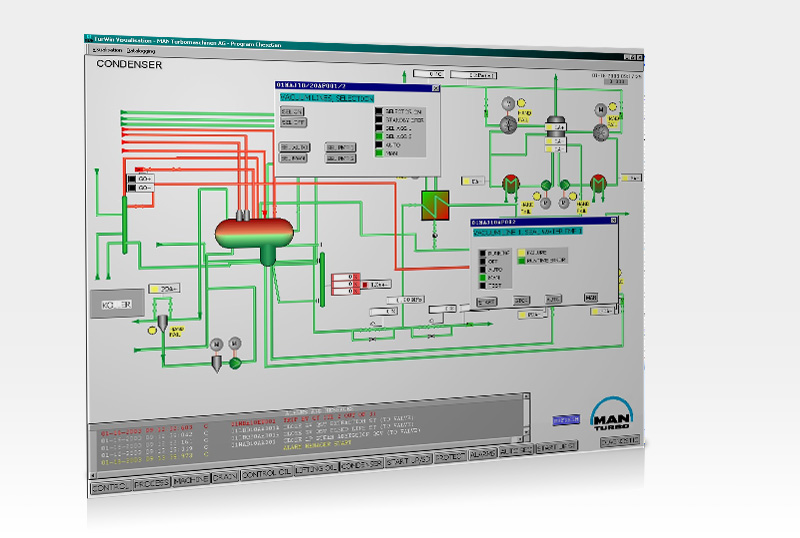This screenshot has height=538, width=800.
Task: Click green SEL AGG 2 status indicator
Action: click(x=379, y=137)
